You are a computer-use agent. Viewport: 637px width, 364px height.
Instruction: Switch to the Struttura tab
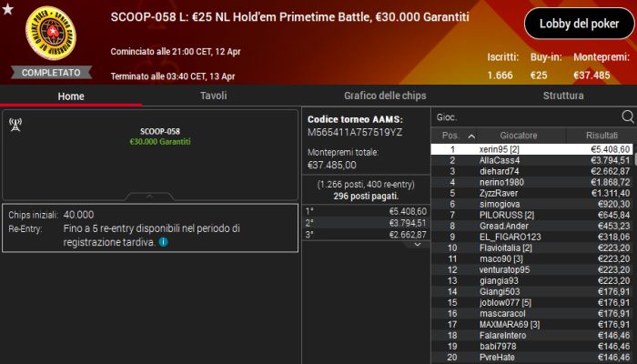point(563,96)
